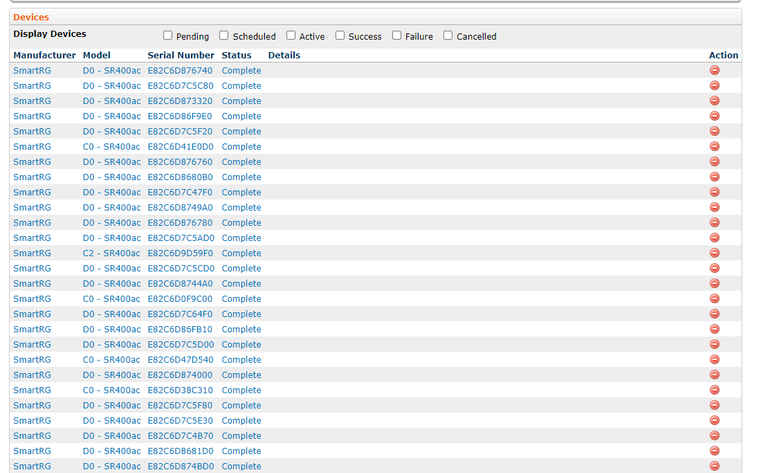
Task: Click D0 - SR400ac model for E82C6D873320
Action: click(x=112, y=101)
